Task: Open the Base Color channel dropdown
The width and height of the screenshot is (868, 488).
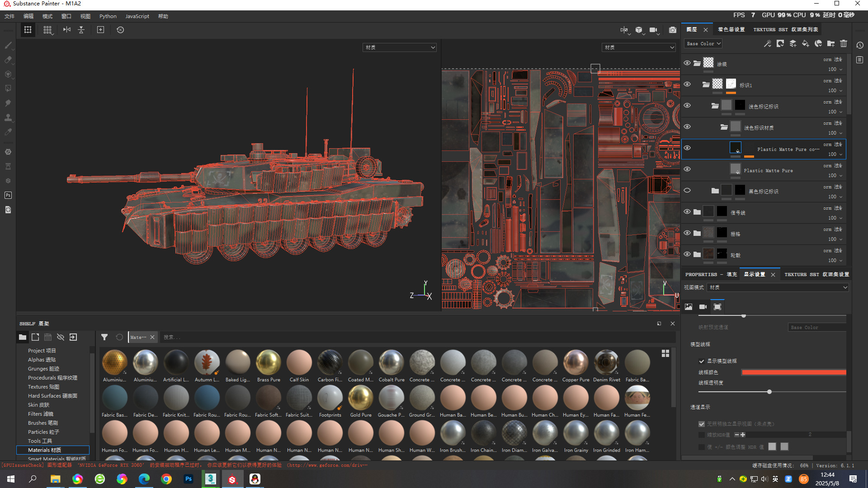Action: [703, 44]
